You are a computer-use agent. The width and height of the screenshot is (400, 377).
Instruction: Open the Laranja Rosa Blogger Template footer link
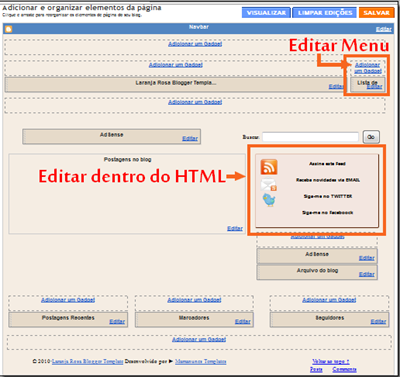coord(87,361)
